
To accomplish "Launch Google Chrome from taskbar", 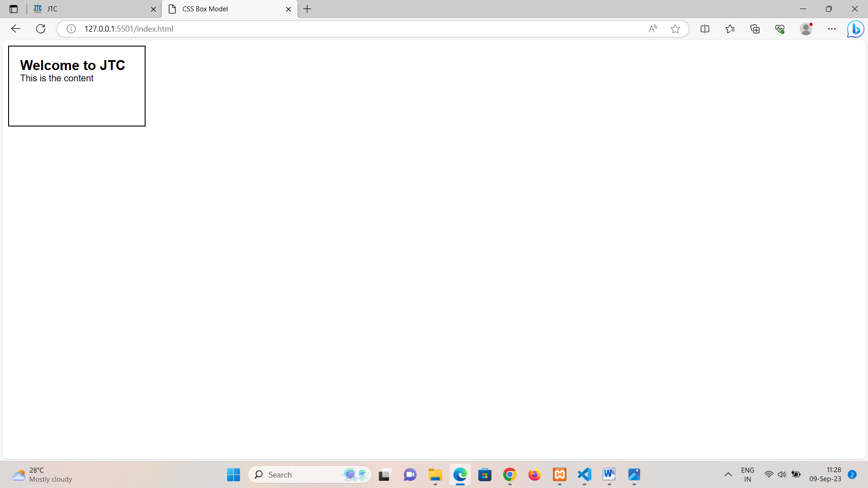I will [510, 475].
